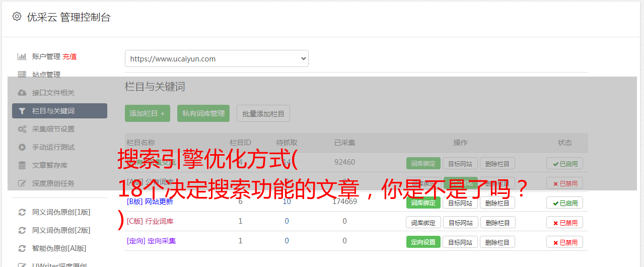Click the refresh icon next to 同义词伪原创[1版]
The height and width of the screenshot is (267, 644).
coord(22,212)
